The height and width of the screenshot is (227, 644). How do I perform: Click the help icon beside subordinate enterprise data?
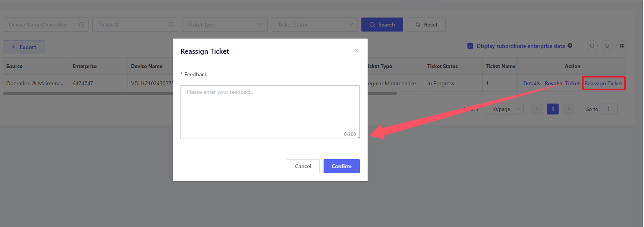coord(570,46)
